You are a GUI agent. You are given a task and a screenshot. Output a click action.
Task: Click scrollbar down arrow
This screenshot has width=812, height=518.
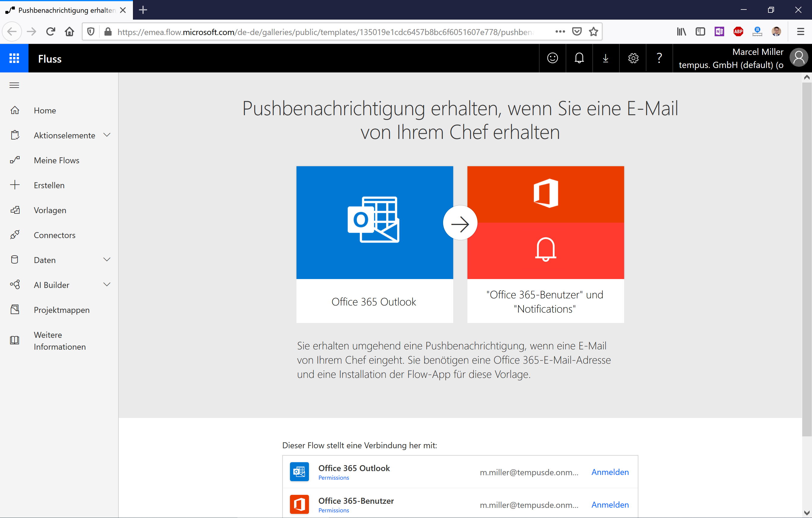coord(807,513)
